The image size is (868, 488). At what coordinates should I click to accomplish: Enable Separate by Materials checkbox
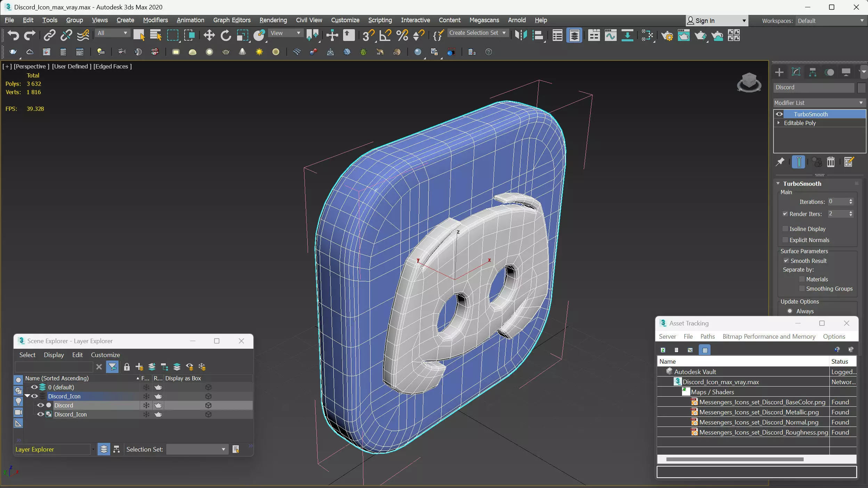tap(802, 279)
